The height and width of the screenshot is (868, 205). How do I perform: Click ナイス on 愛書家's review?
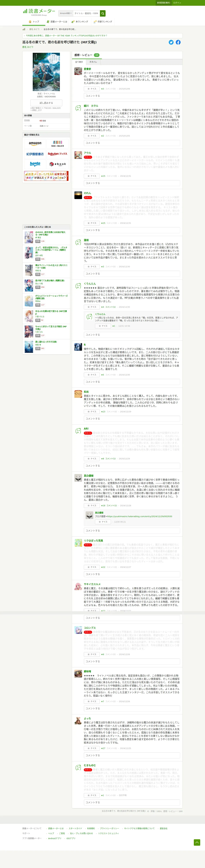click(x=92, y=89)
